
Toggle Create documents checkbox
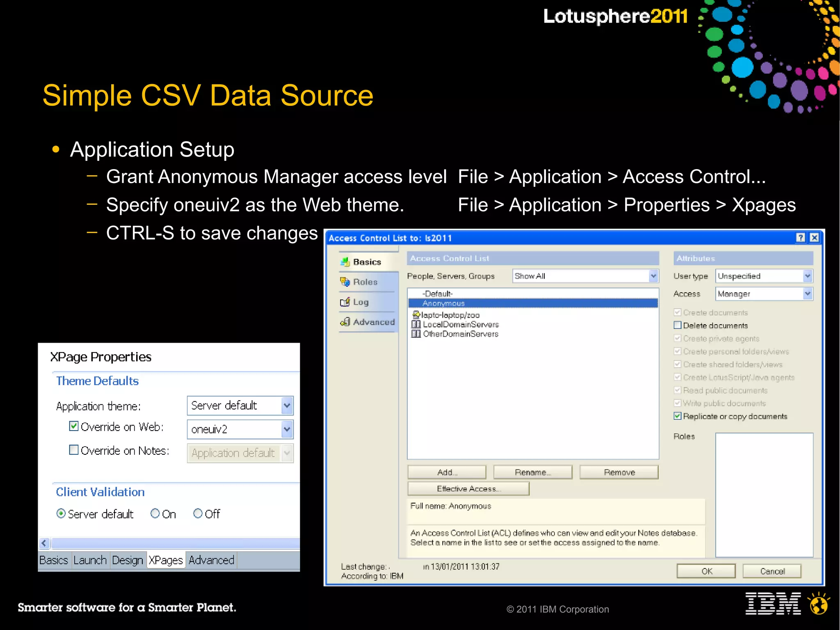click(678, 312)
